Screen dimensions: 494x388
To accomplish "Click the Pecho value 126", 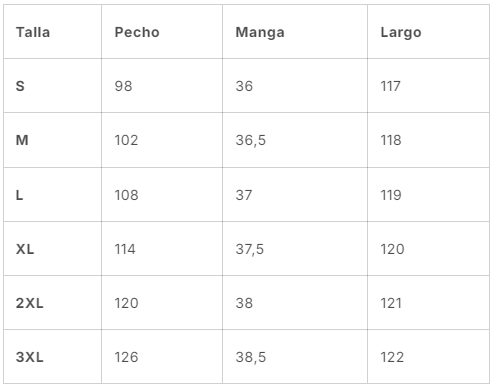I will (126, 357).
